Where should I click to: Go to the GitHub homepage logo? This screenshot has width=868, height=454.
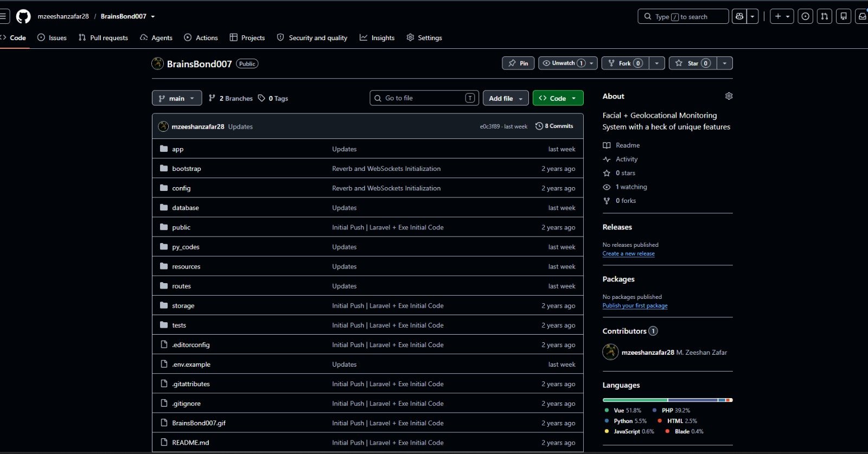(x=23, y=16)
